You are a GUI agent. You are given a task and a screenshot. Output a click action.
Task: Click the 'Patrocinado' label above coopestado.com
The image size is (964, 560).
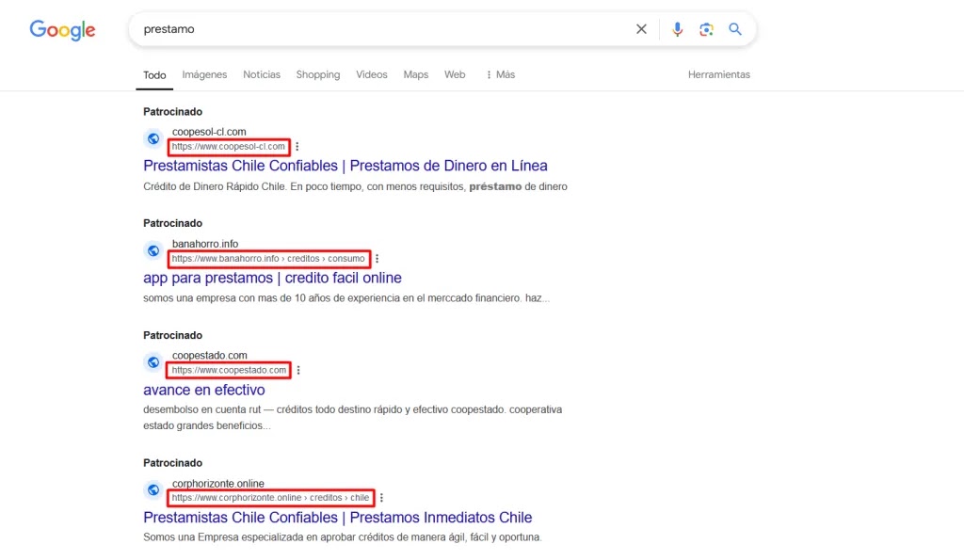click(173, 335)
